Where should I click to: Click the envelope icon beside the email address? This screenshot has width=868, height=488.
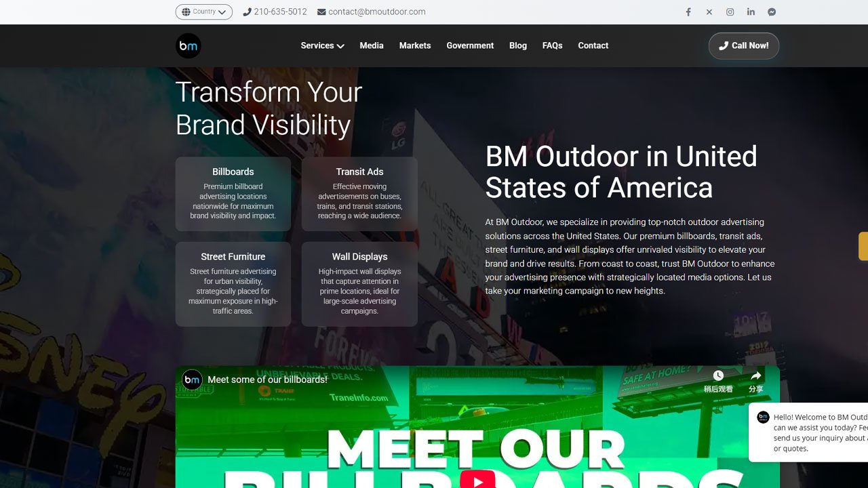point(321,12)
